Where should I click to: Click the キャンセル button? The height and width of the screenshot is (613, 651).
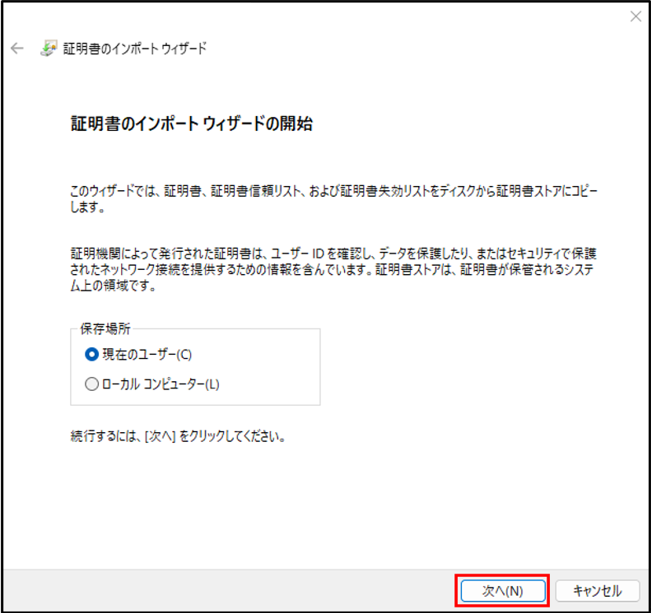pyautogui.click(x=597, y=591)
